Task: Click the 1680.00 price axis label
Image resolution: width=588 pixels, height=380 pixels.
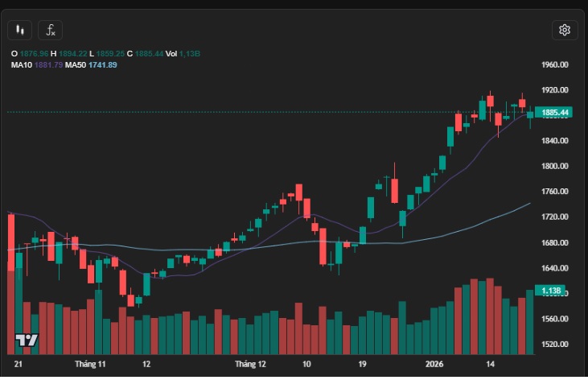Action: click(x=556, y=243)
